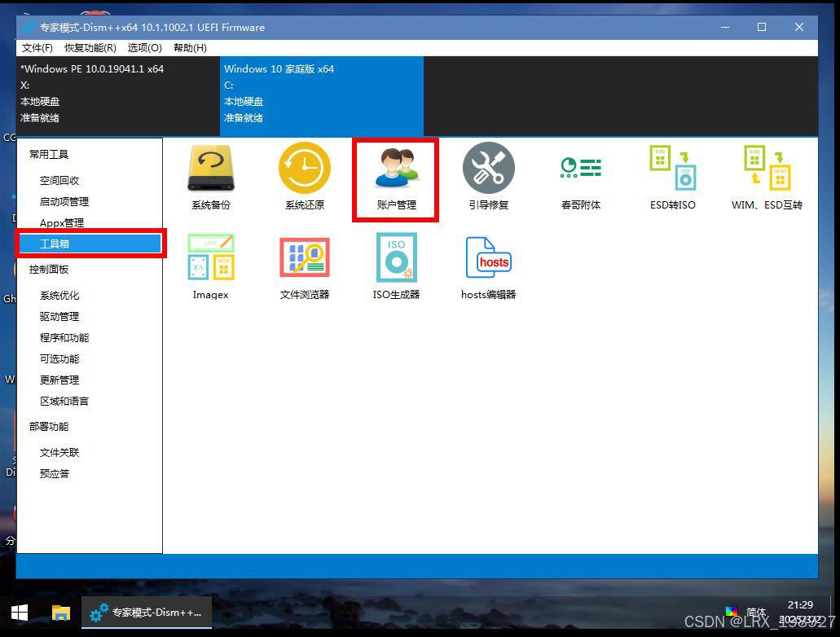
Task: Start the 引导修复 boot repair tool
Action: click(488, 177)
